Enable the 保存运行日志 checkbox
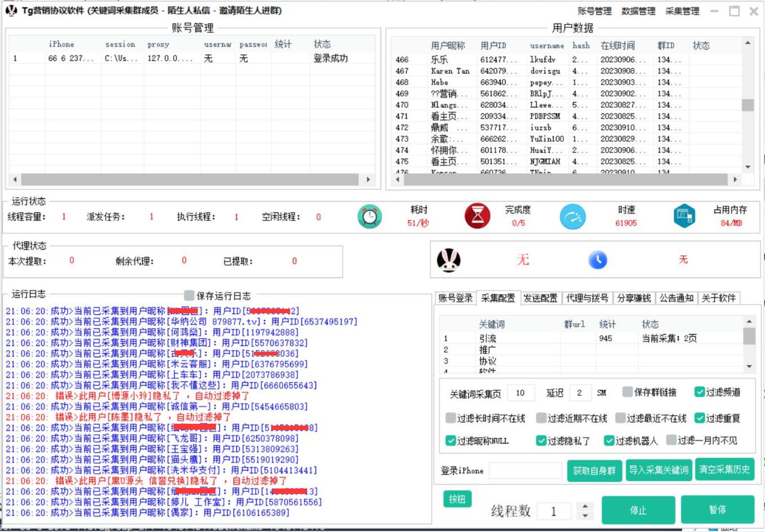 click(x=189, y=296)
